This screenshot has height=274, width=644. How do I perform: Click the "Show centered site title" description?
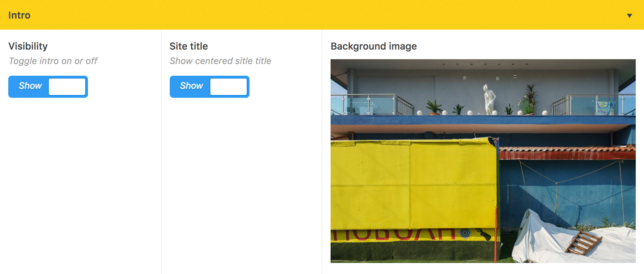pyautogui.click(x=220, y=61)
